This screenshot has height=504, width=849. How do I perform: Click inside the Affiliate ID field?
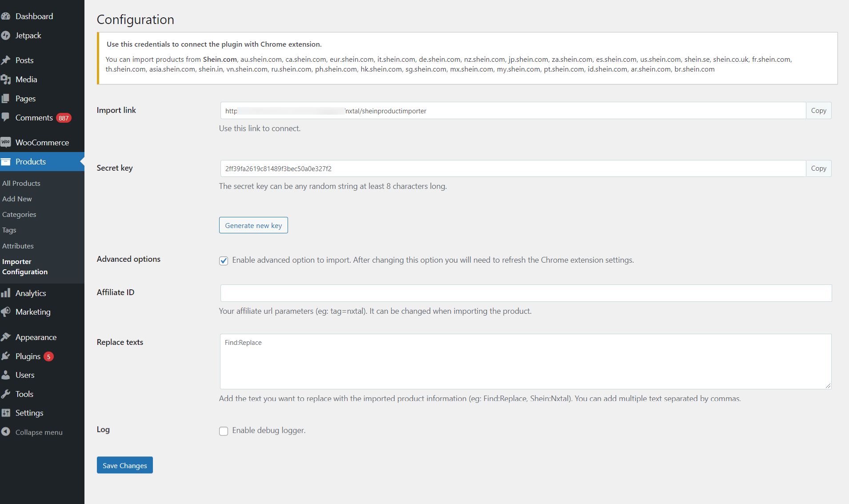click(x=525, y=293)
